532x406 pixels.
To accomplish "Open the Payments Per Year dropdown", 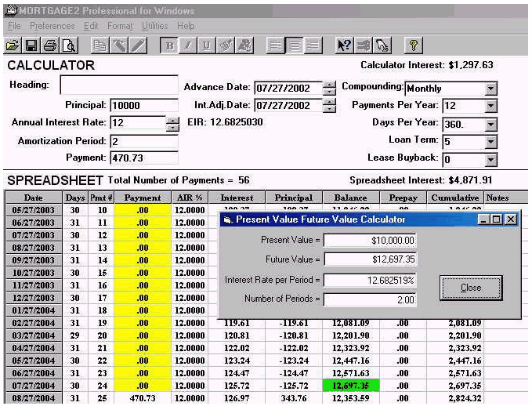I will point(490,106).
